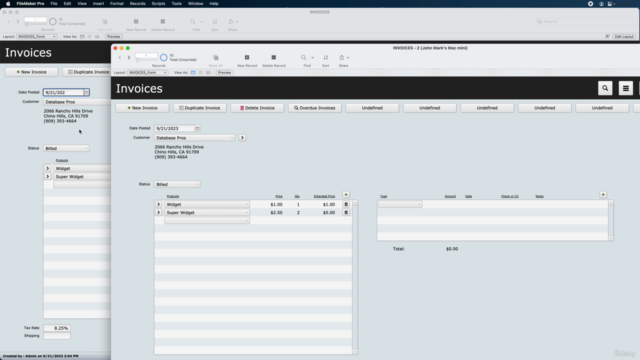Open the Window menu
Image resolution: width=640 pixels, height=360 pixels.
196,4
